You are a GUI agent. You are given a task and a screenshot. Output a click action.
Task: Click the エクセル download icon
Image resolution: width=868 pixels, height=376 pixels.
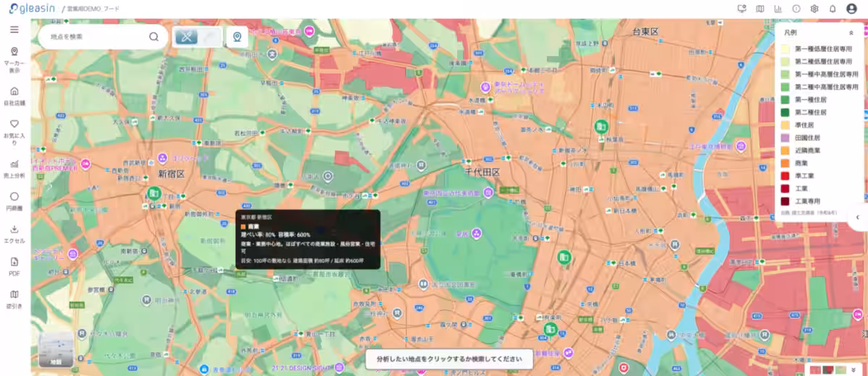coord(14,229)
